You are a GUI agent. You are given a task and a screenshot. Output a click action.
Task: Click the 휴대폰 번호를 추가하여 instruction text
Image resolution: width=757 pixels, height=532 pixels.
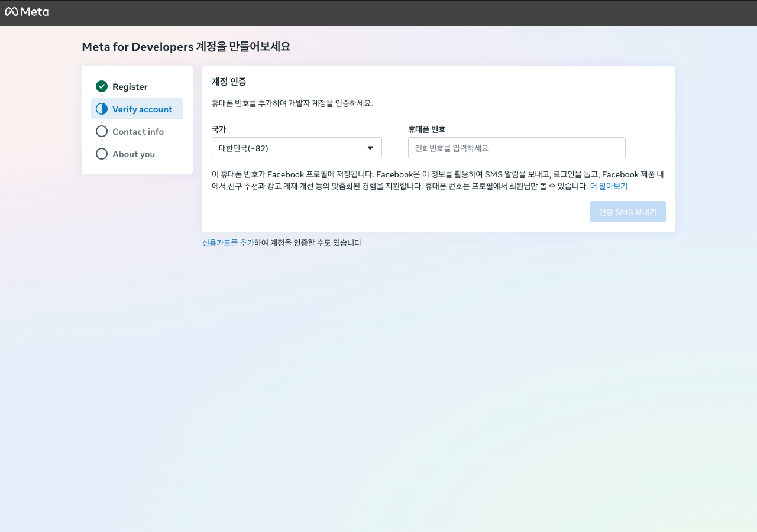tap(292, 103)
